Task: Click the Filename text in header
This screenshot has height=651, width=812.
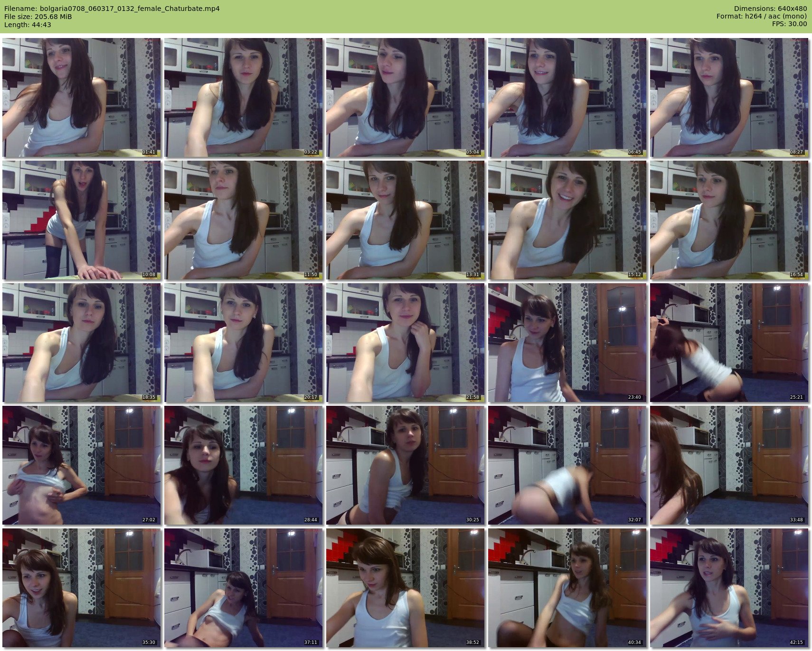Action: point(112,9)
